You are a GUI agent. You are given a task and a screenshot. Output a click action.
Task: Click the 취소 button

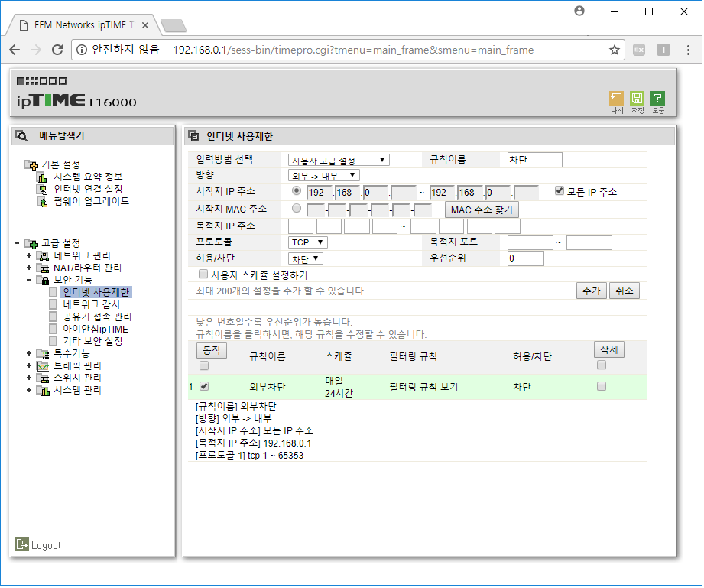click(626, 291)
